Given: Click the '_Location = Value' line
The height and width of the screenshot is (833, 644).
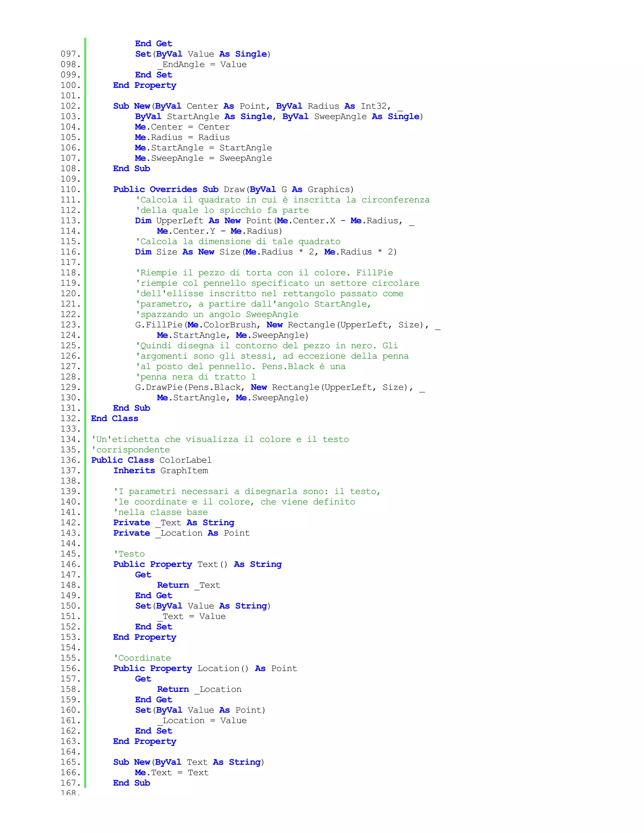Looking at the screenshot, I should click(202, 720).
